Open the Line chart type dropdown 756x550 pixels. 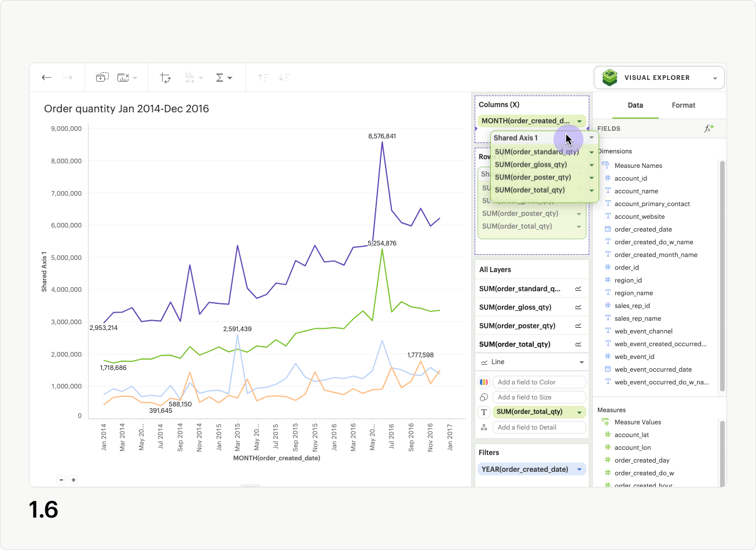(x=531, y=361)
